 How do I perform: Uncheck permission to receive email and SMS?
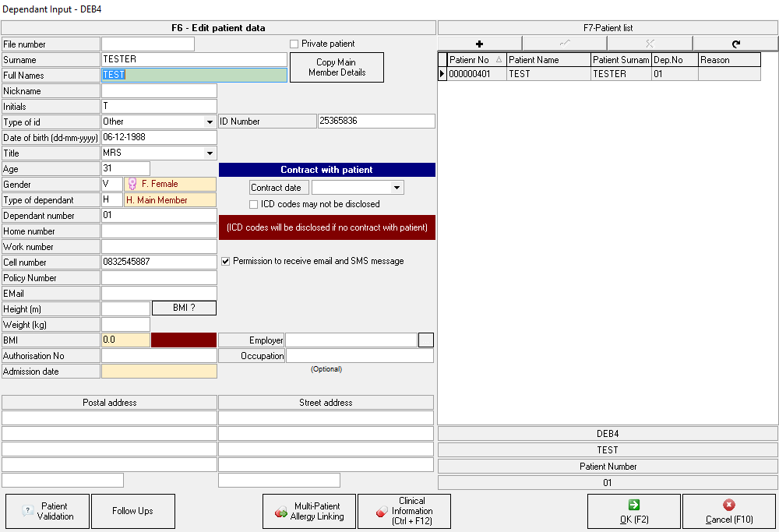226,262
